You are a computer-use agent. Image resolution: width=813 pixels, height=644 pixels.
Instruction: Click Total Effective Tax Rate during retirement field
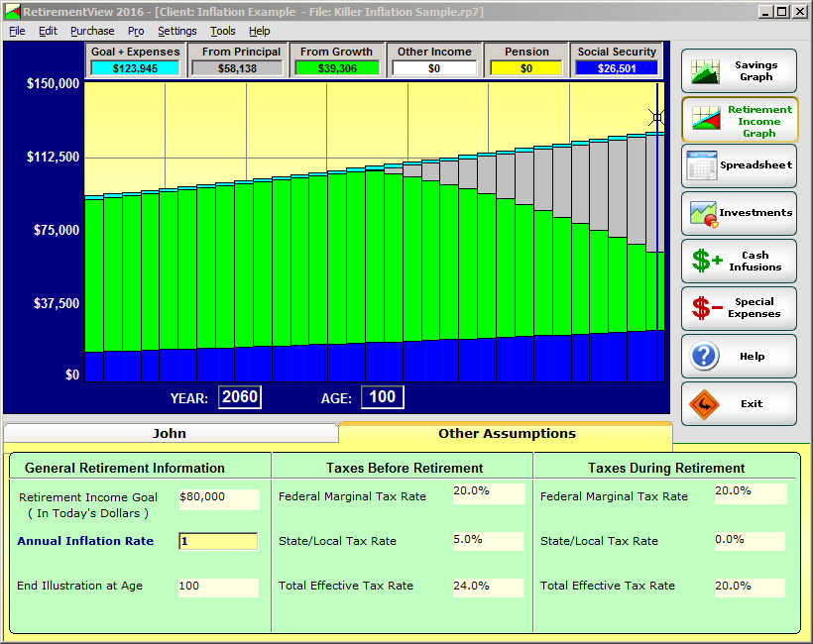click(x=750, y=588)
